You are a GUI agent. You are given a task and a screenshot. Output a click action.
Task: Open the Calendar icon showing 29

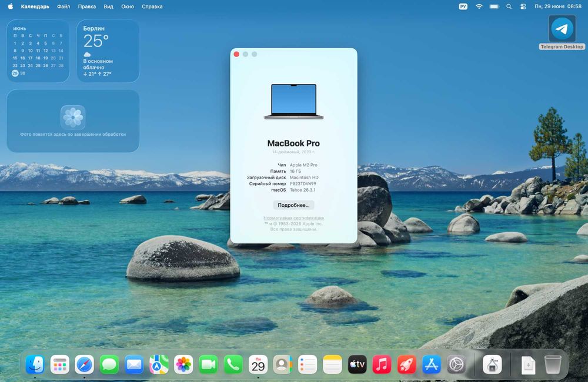tap(258, 364)
